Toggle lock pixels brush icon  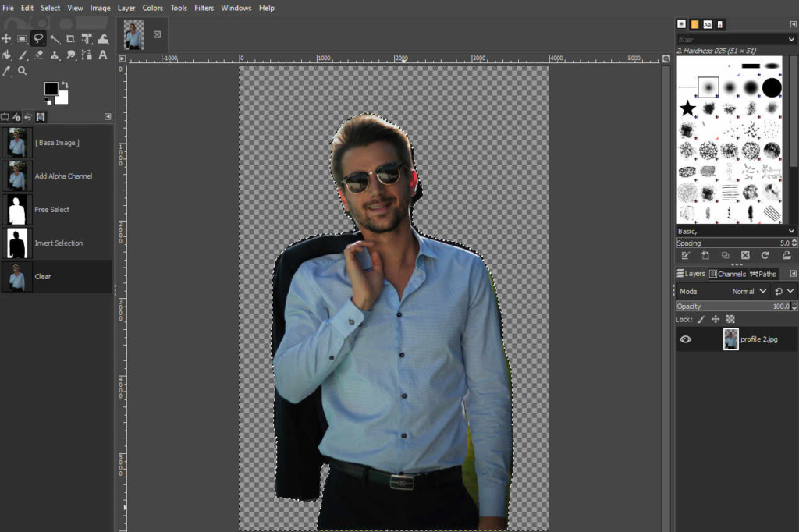[701, 319]
